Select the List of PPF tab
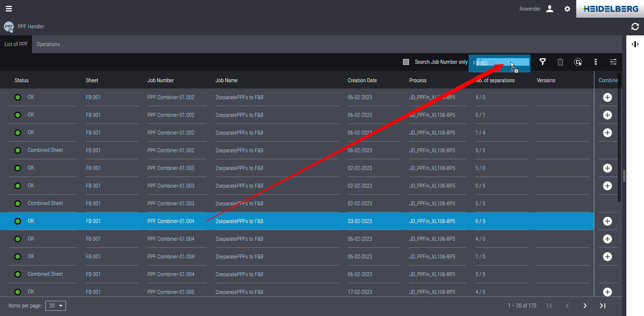The height and width of the screenshot is (316, 644). coord(16,44)
